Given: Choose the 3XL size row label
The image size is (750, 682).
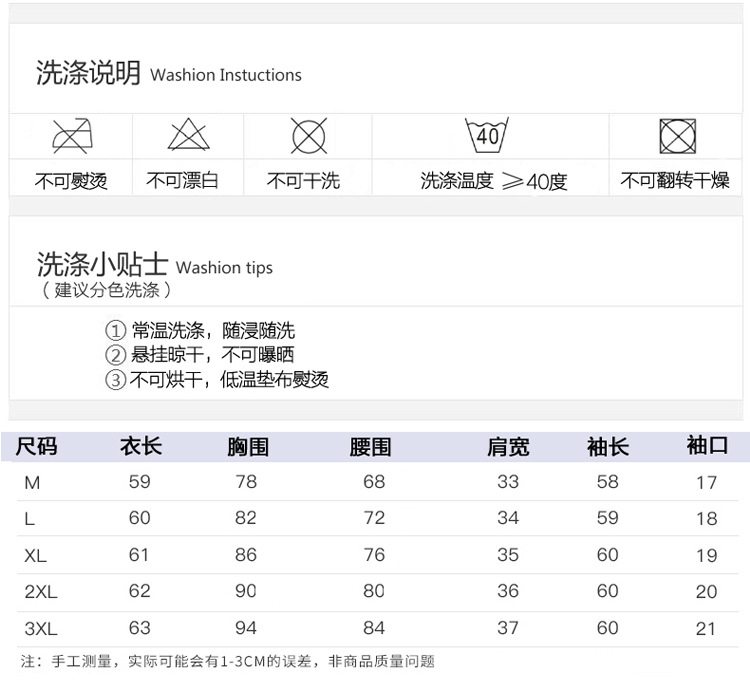Looking at the screenshot, I should tap(40, 628).
